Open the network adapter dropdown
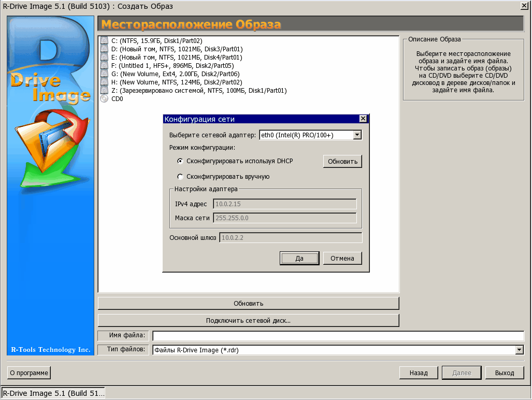This screenshot has width=532, height=400. pos(357,135)
